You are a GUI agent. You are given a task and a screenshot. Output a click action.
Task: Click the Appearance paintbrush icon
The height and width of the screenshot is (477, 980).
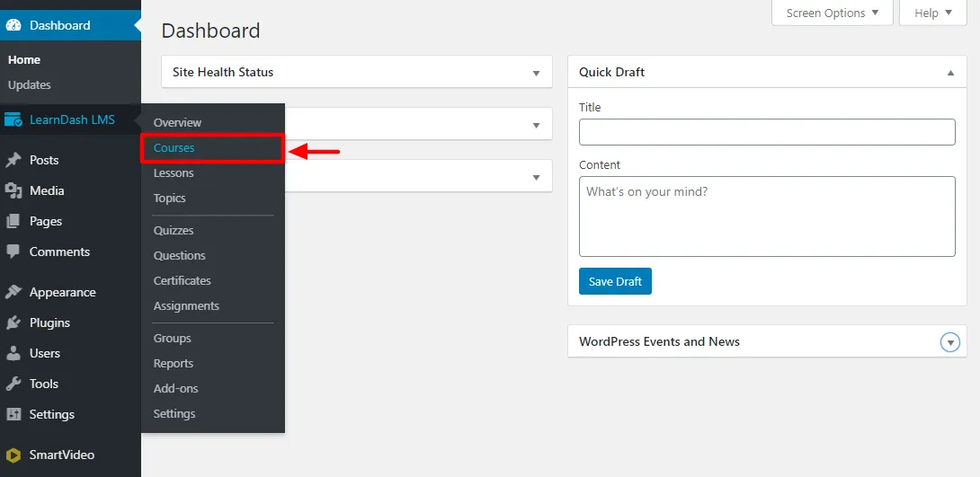[13, 292]
